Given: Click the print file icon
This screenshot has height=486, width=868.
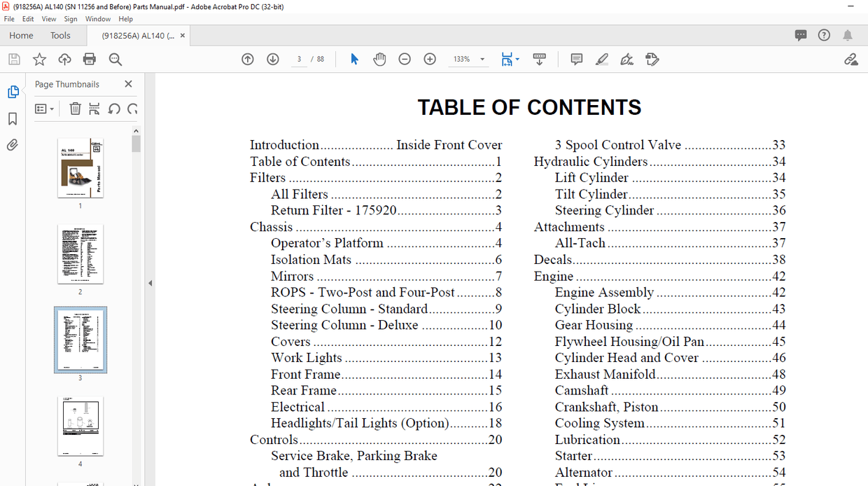Looking at the screenshot, I should 90,60.
